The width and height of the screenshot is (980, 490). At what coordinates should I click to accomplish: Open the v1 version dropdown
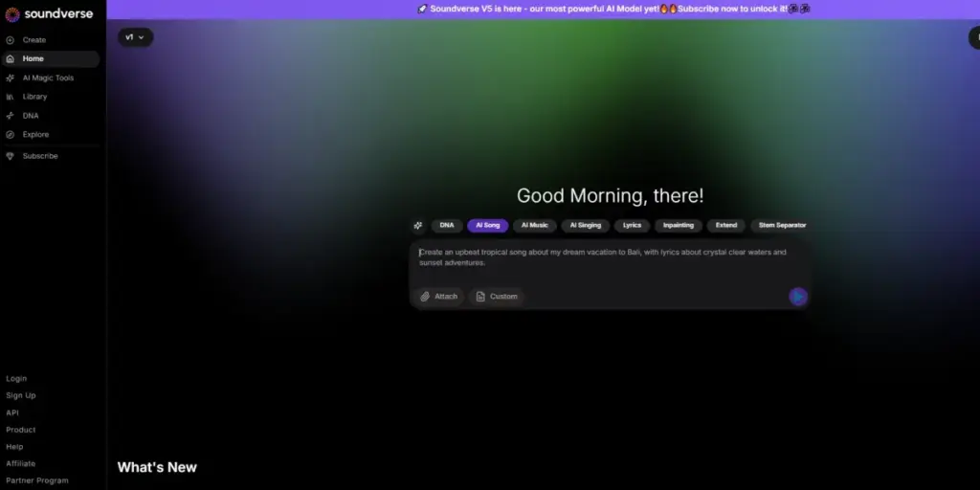(135, 37)
